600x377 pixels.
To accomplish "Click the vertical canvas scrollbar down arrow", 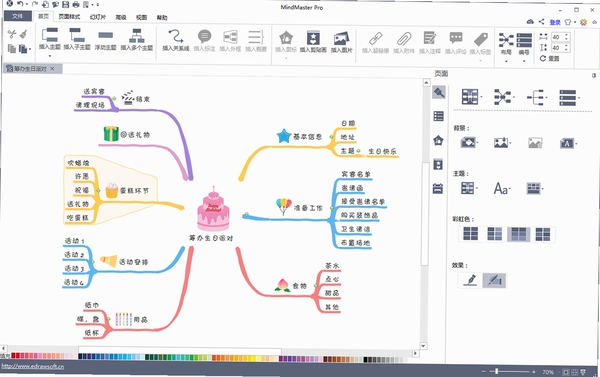I will (x=424, y=346).
